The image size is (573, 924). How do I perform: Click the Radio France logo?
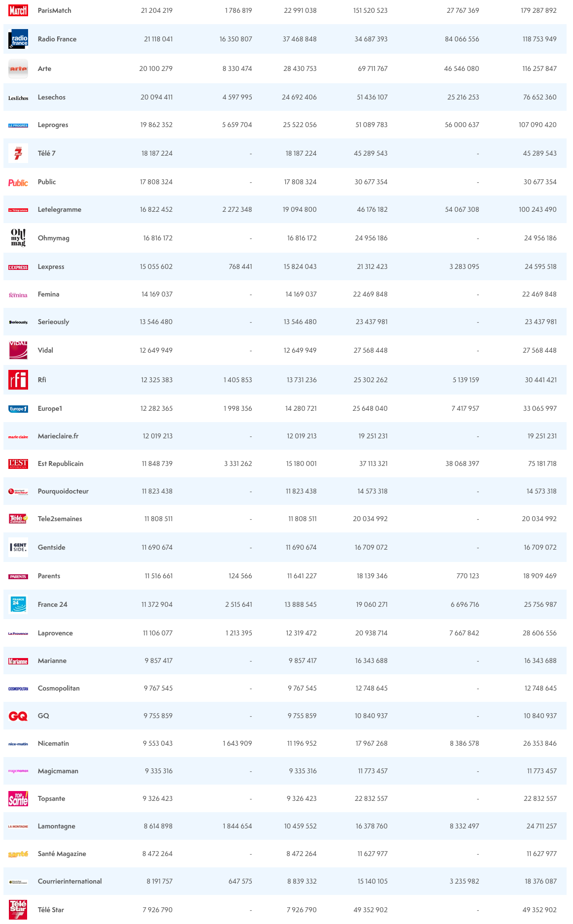[18, 39]
